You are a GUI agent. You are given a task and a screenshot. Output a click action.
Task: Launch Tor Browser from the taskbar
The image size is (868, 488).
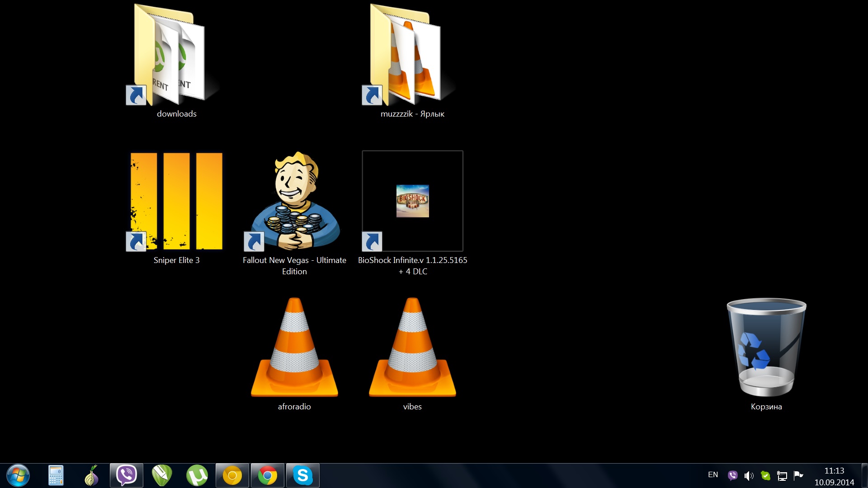[91, 475]
